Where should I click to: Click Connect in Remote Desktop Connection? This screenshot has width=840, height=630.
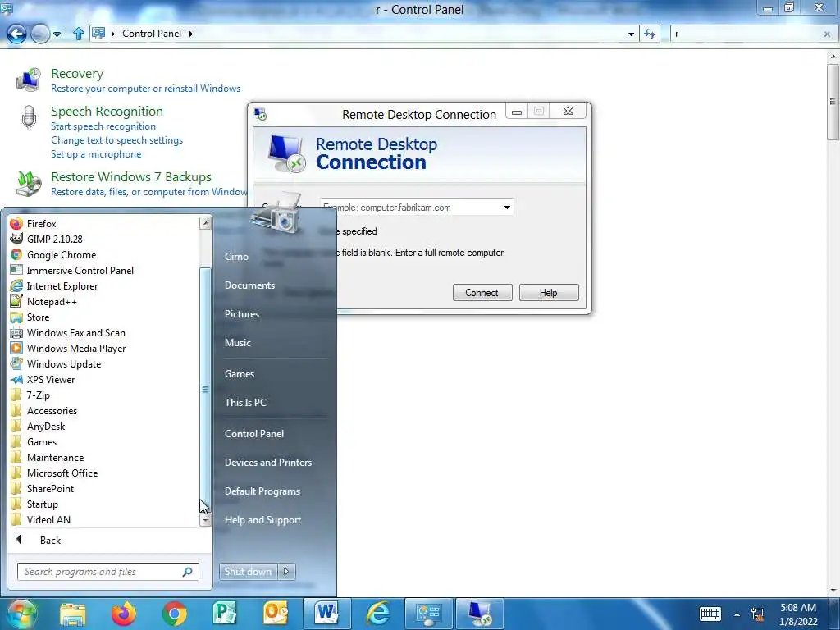tap(482, 293)
